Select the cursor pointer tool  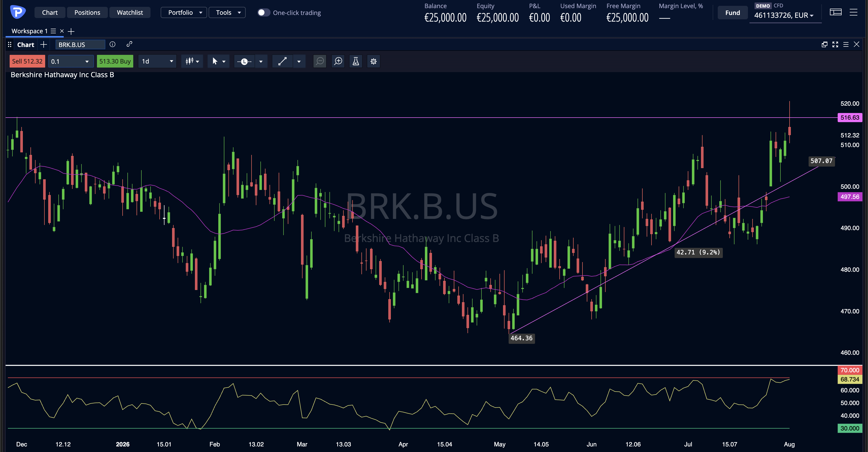click(215, 61)
